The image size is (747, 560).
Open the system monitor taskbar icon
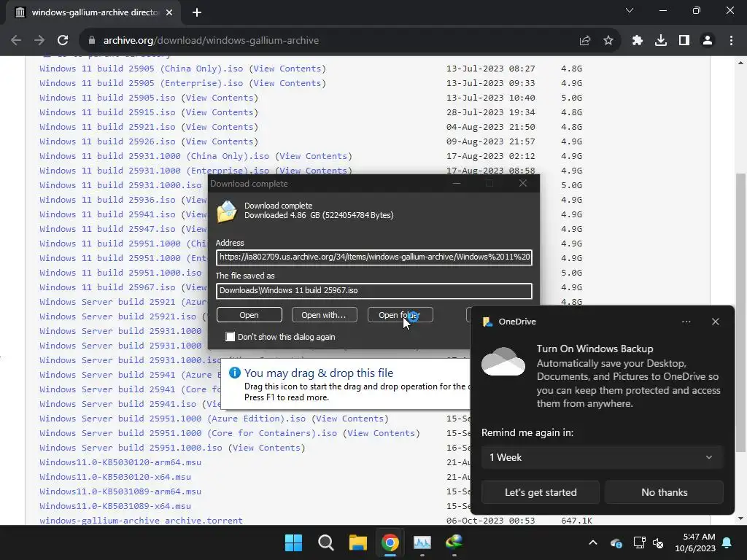(422, 542)
